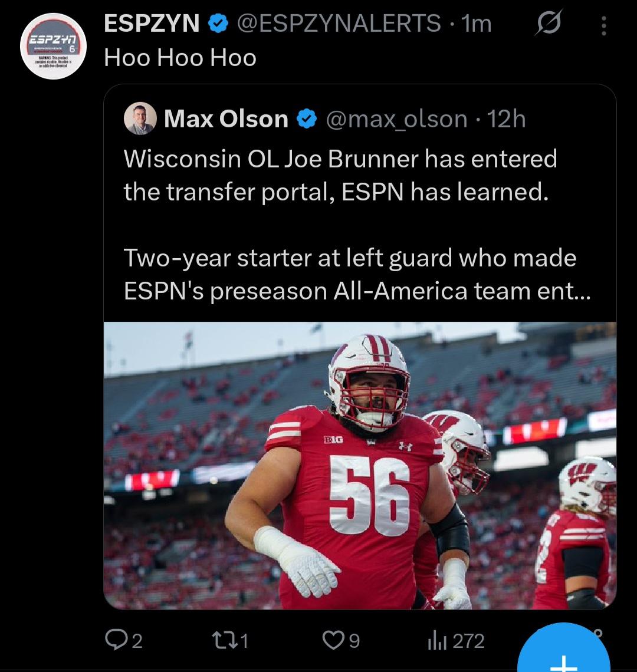Screen dimensions: 637x672
Task: Click the Max Olson author name
Action: point(226,120)
